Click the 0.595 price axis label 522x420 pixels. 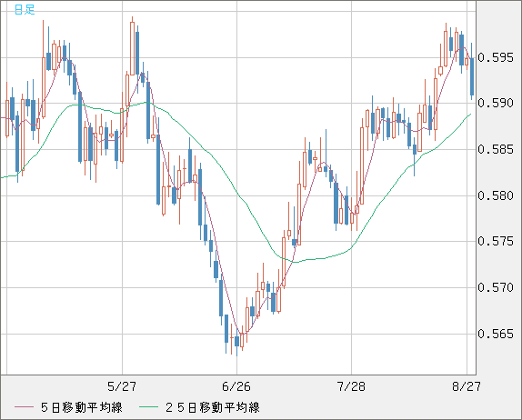(x=496, y=57)
